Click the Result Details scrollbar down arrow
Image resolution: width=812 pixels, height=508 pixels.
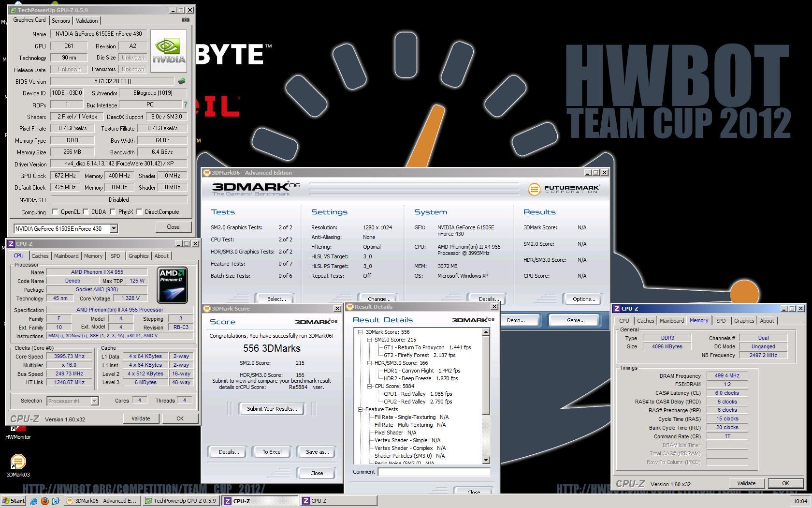pyautogui.click(x=486, y=460)
